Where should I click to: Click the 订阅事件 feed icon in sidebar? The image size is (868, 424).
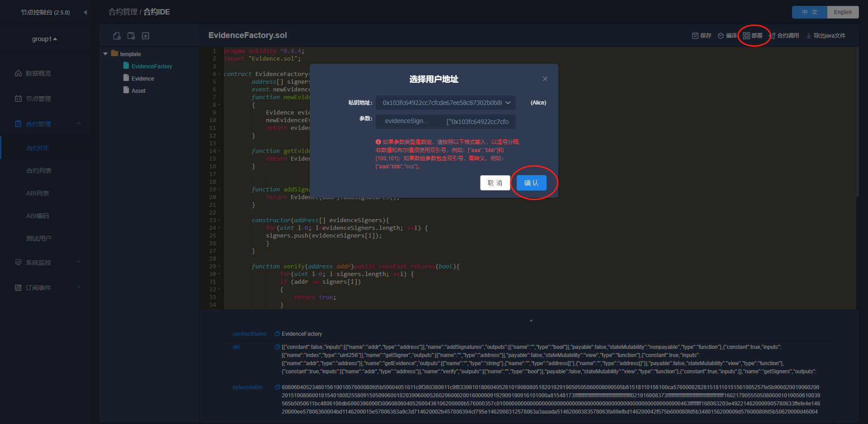[18, 288]
